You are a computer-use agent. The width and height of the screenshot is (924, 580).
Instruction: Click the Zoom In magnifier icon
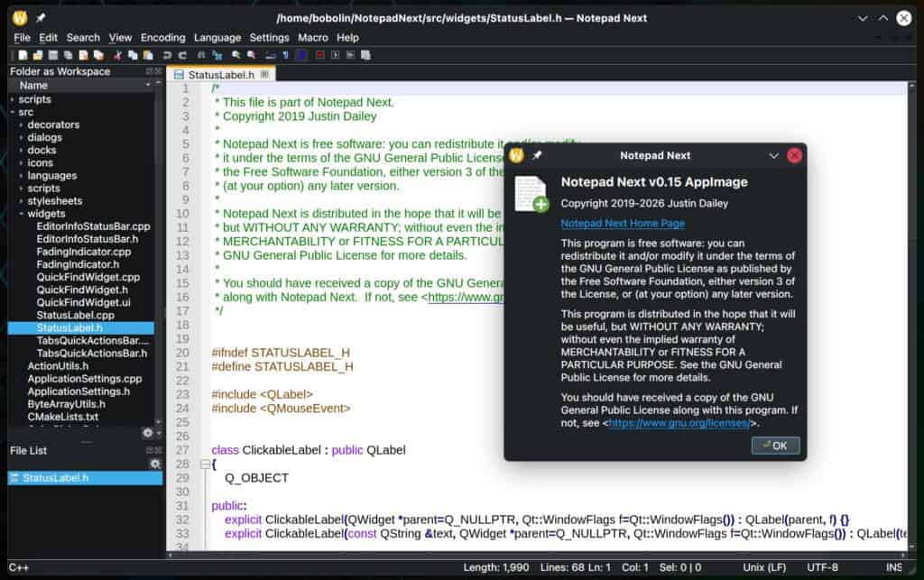[x=236, y=55]
